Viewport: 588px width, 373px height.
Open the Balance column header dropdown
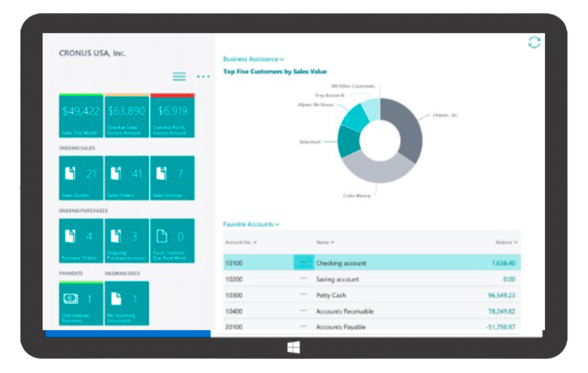pos(507,243)
